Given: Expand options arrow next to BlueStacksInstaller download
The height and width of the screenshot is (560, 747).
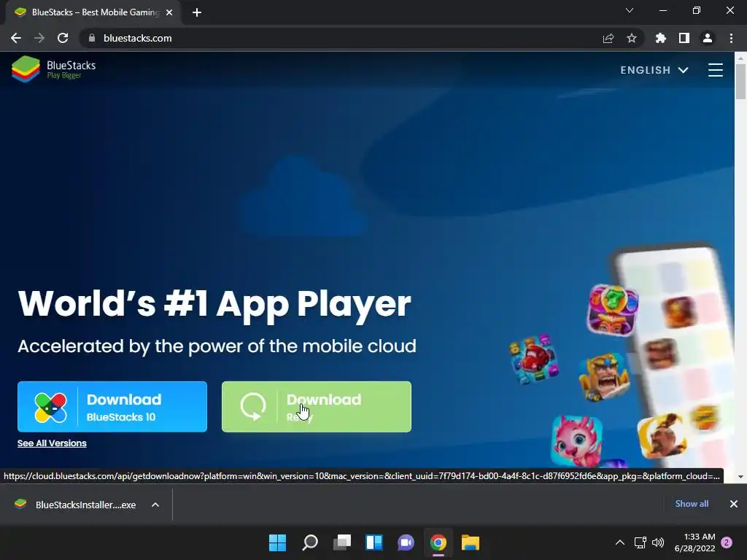Looking at the screenshot, I should coord(155,505).
